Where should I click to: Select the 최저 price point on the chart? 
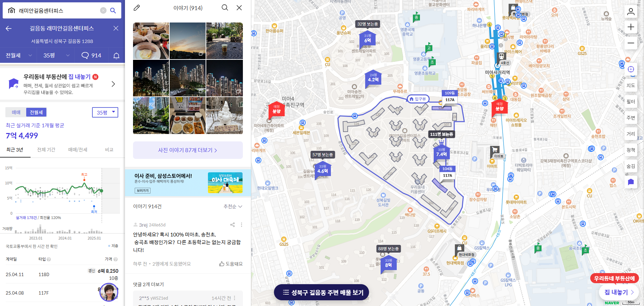[94, 206]
